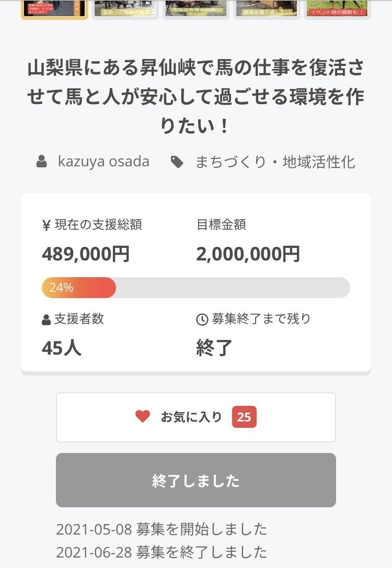Viewport: 392px width, 568px height.
Task: Click the tag icon before the category
Action: (x=178, y=162)
